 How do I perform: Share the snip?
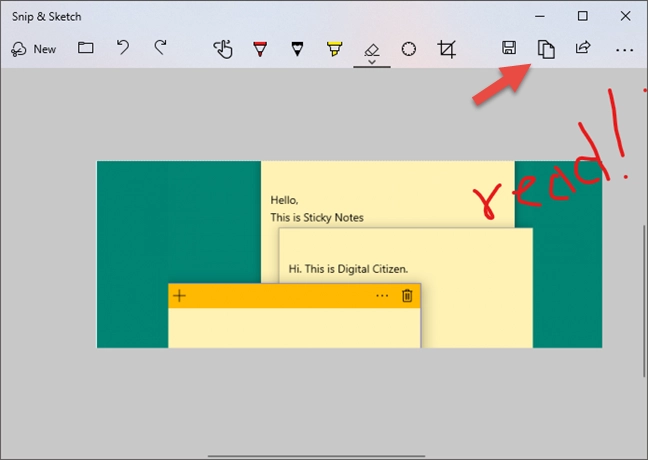tap(583, 47)
